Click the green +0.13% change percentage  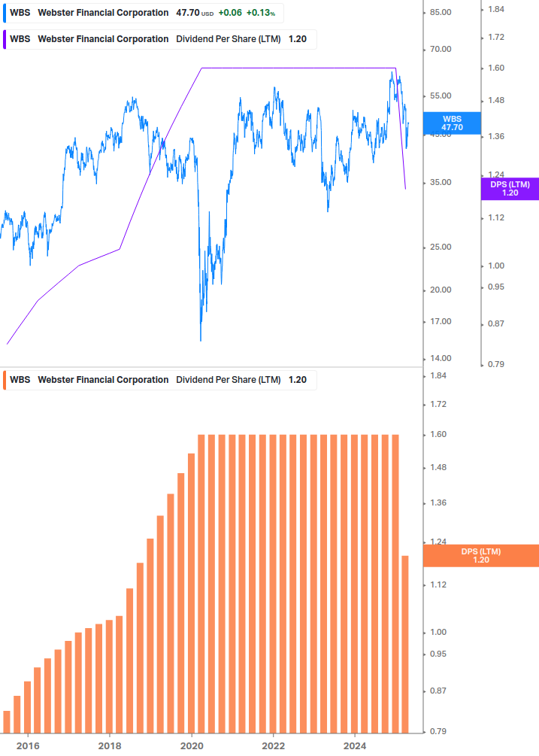[261, 13]
